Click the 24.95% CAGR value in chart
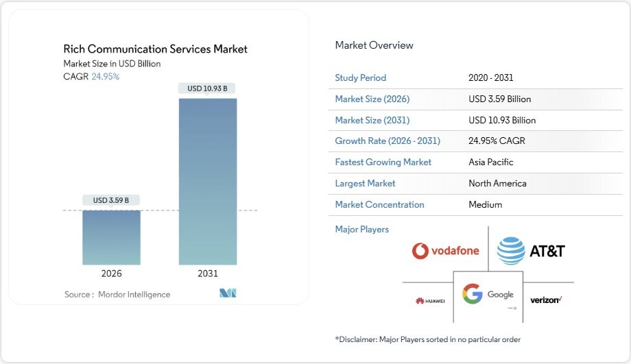 pyautogui.click(x=105, y=77)
